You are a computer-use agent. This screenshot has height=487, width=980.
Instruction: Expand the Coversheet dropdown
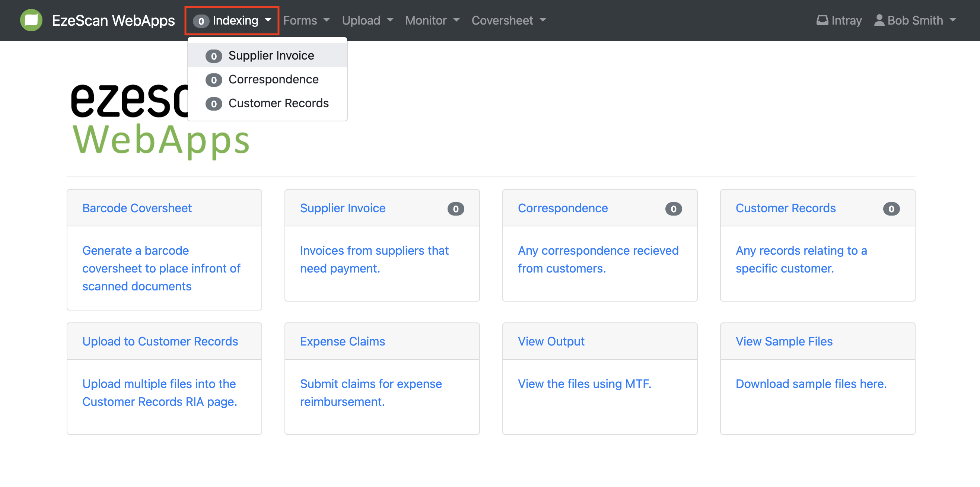point(509,20)
